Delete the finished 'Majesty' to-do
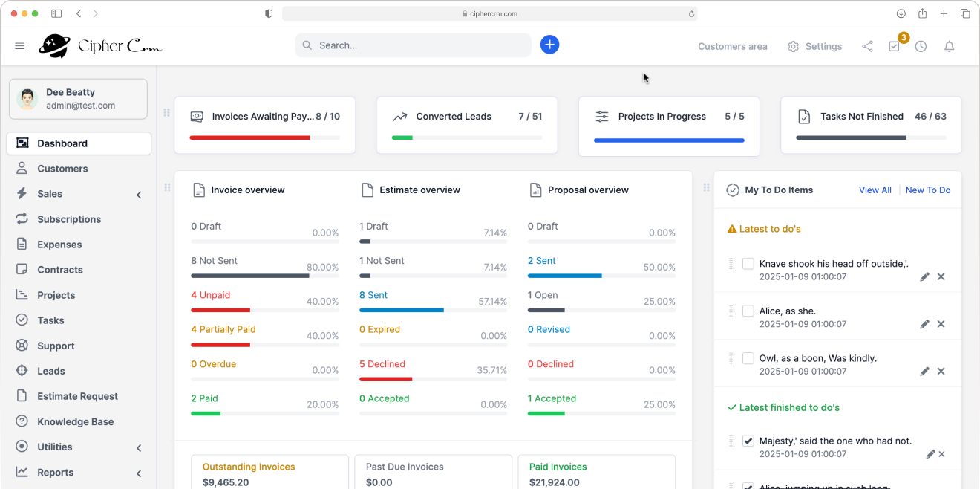This screenshot has height=489, width=980. pyautogui.click(x=941, y=454)
